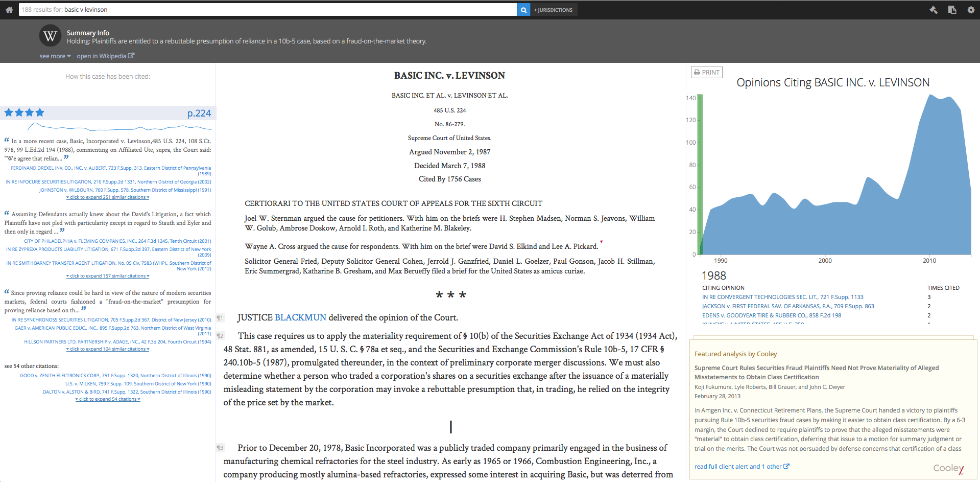The height and width of the screenshot is (482, 980).
Task: Open the settings gear icon
Action: pyautogui.click(x=971, y=10)
